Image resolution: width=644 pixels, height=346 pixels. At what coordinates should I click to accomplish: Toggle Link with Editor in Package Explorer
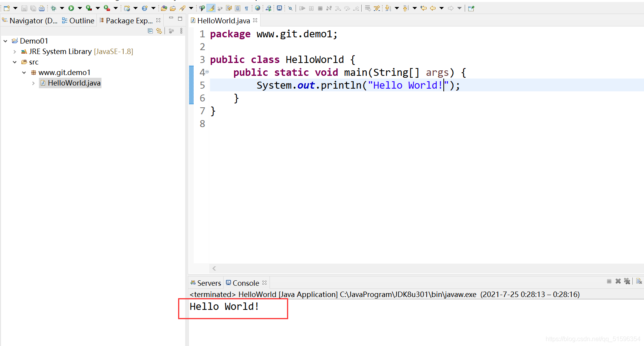159,31
